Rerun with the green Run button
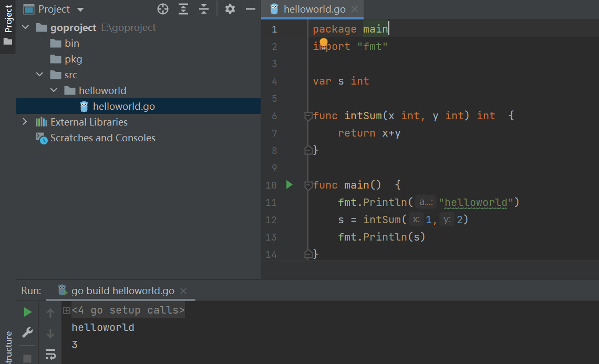 27,312
